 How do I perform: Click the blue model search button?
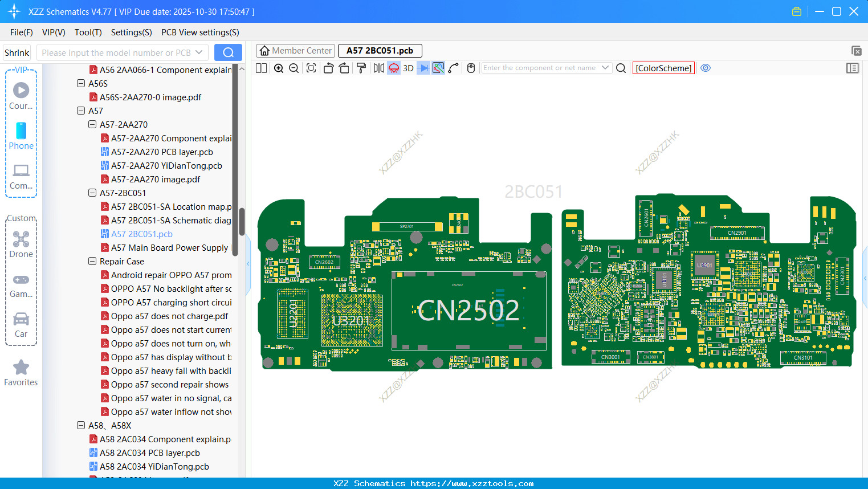pos(228,52)
